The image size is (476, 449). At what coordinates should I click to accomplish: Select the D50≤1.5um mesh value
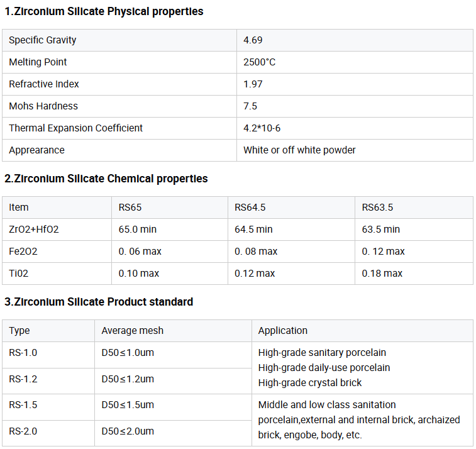pyautogui.click(x=128, y=405)
